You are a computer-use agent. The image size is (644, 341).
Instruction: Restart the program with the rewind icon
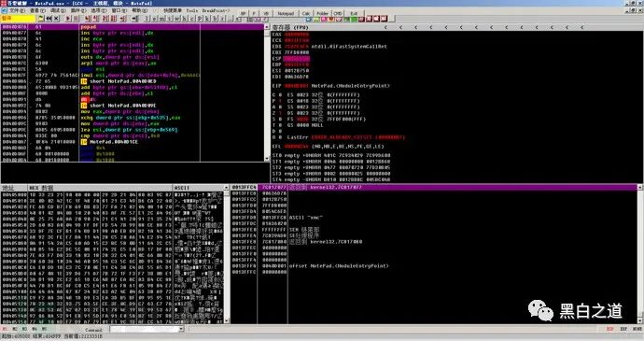[49, 19]
